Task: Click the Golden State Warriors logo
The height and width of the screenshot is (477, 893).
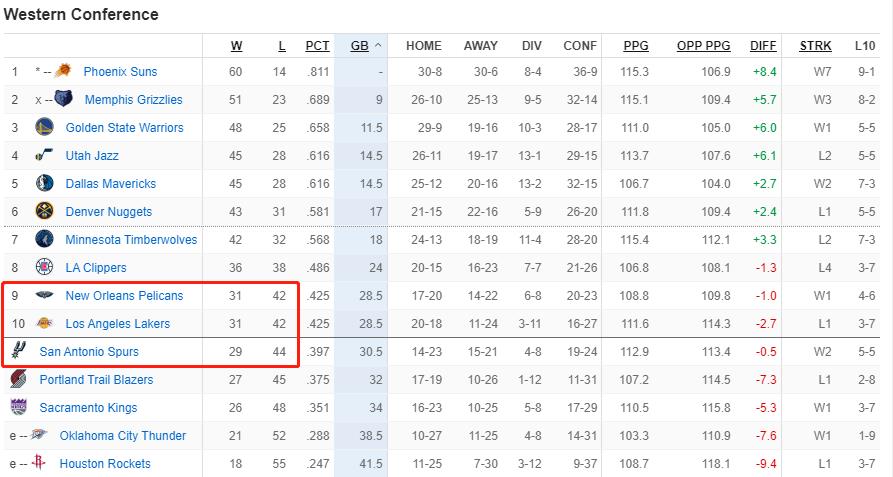Action: pos(44,127)
